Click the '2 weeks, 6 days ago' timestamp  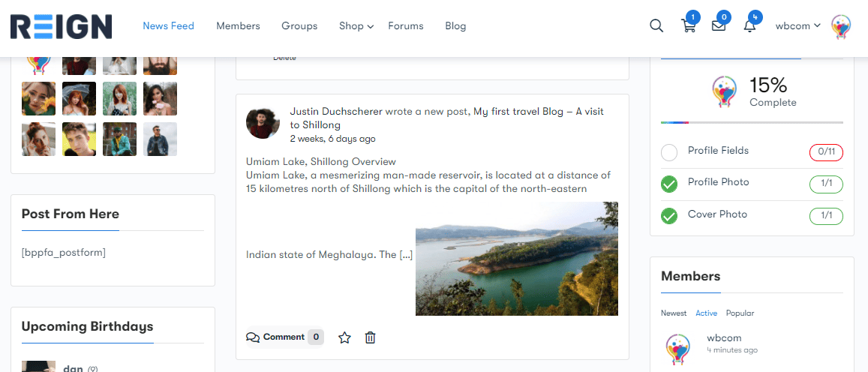pos(332,139)
